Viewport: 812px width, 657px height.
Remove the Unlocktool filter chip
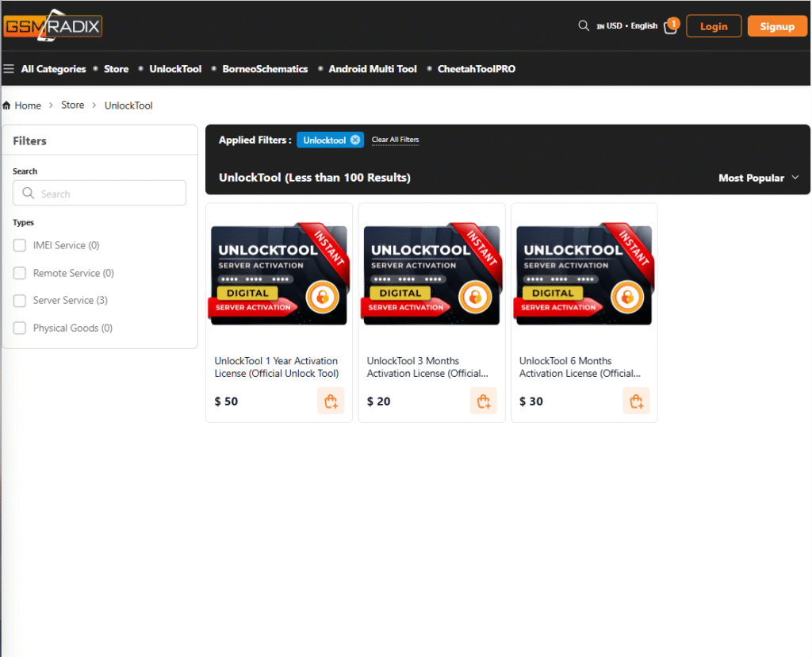(x=355, y=140)
